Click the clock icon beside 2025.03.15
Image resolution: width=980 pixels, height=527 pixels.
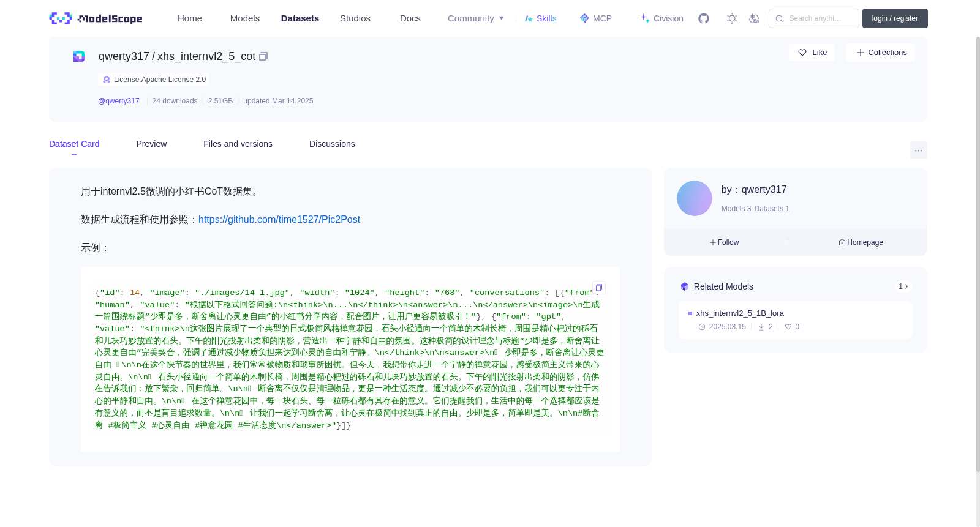702,327
